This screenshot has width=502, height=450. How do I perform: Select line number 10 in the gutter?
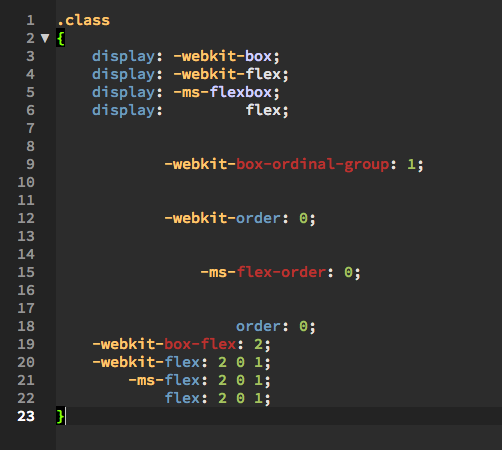tap(26, 182)
